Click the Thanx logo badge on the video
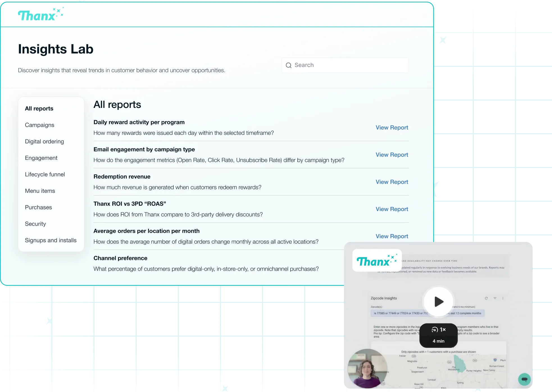 (377, 260)
